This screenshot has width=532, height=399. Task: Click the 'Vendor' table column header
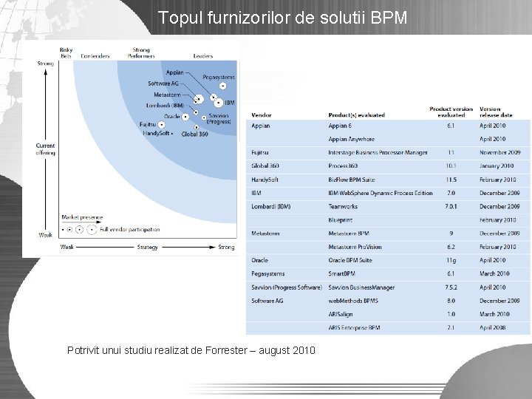coord(262,115)
